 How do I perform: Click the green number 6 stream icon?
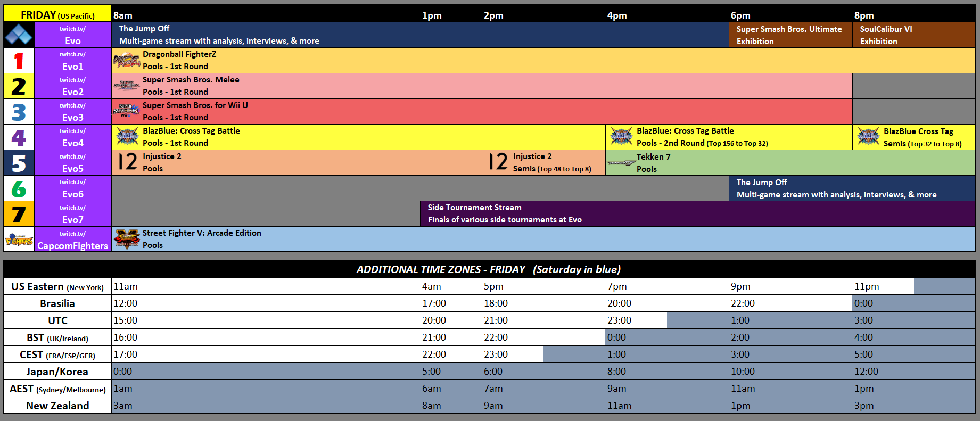[19, 188]
